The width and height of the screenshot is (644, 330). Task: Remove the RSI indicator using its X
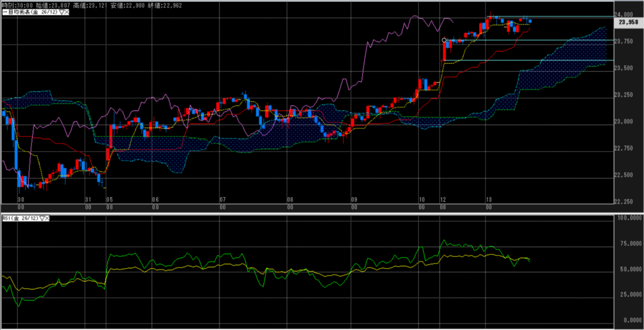tap(47, 218)
